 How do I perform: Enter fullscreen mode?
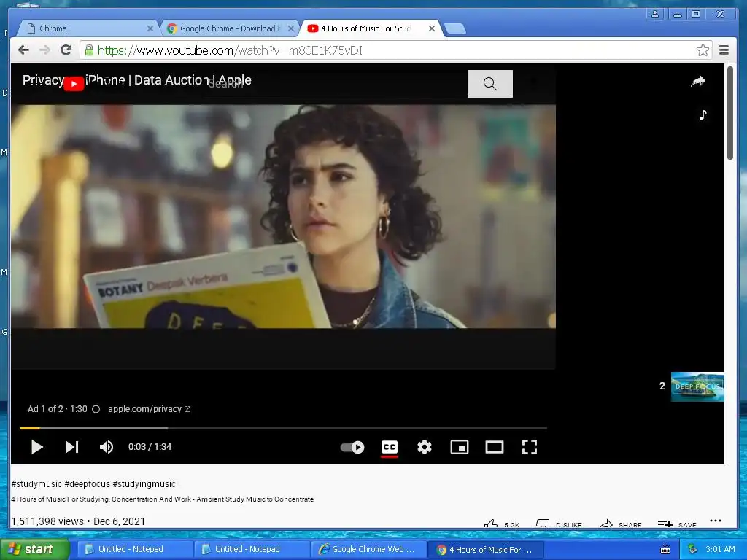point(530,447)
